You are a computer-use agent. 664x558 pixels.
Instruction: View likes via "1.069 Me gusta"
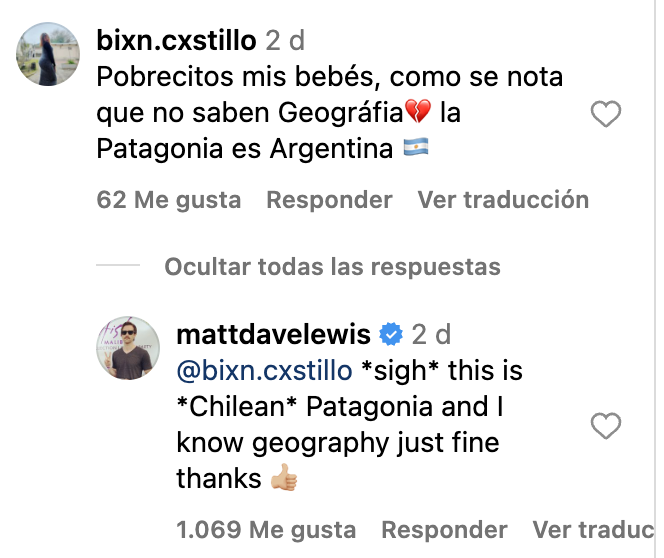(266, 529)
